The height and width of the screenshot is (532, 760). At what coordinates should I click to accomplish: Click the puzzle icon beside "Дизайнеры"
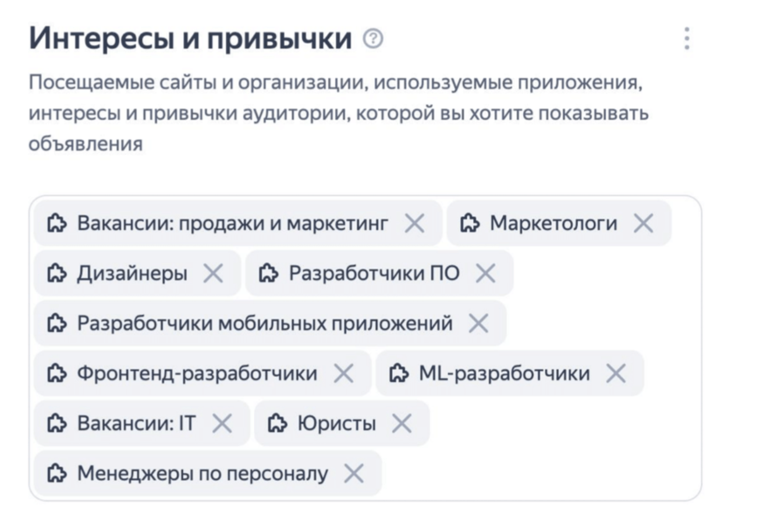[x=56, y=273]
